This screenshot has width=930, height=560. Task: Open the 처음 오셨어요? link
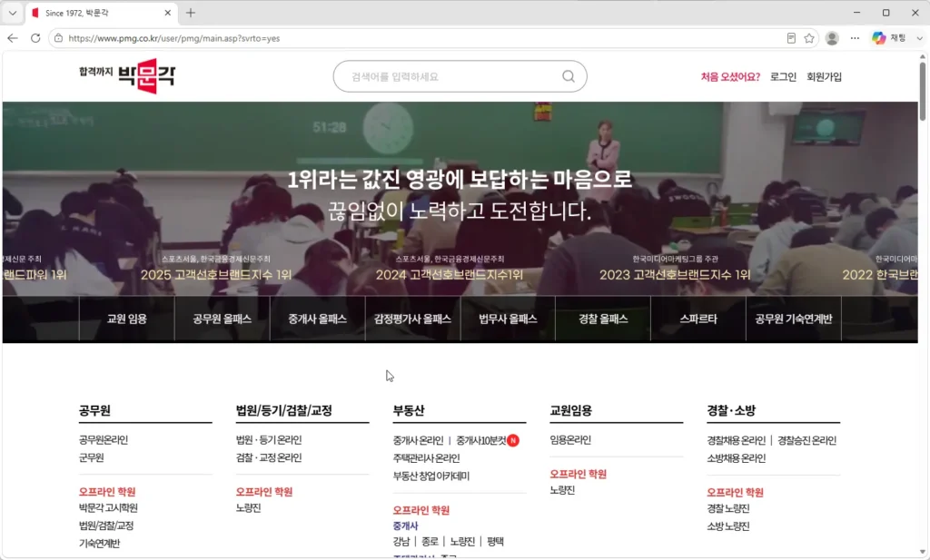pos(730,76)
